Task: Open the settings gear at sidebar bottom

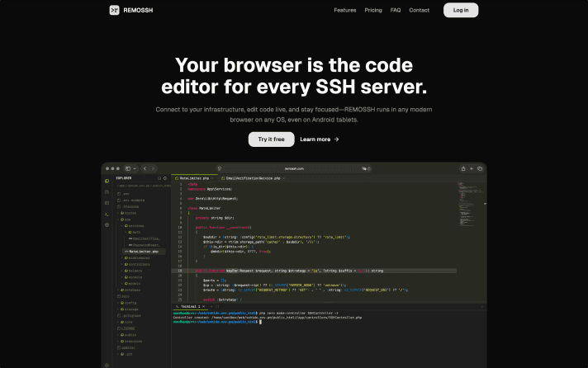Action: (x=107, y=365)
